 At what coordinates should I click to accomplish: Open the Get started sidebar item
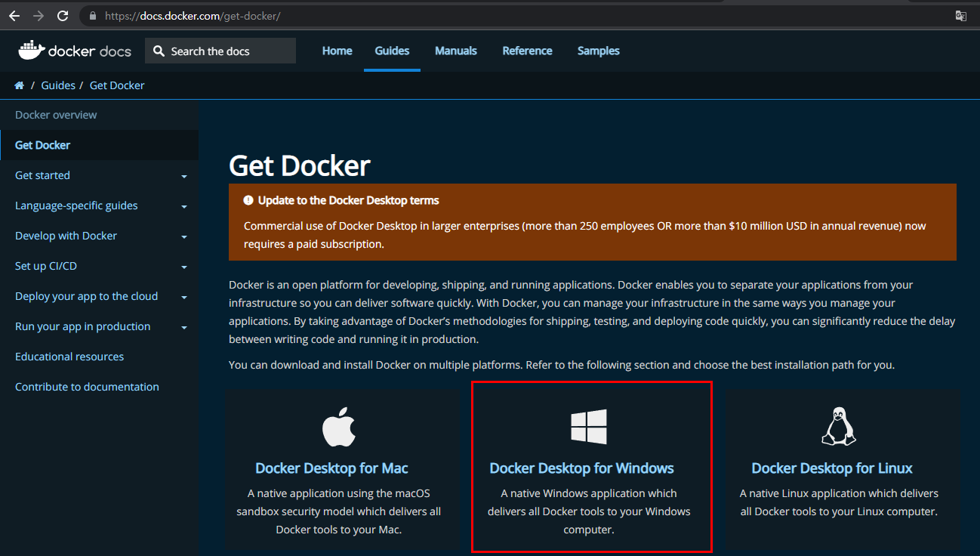click(x=42, y=175)
